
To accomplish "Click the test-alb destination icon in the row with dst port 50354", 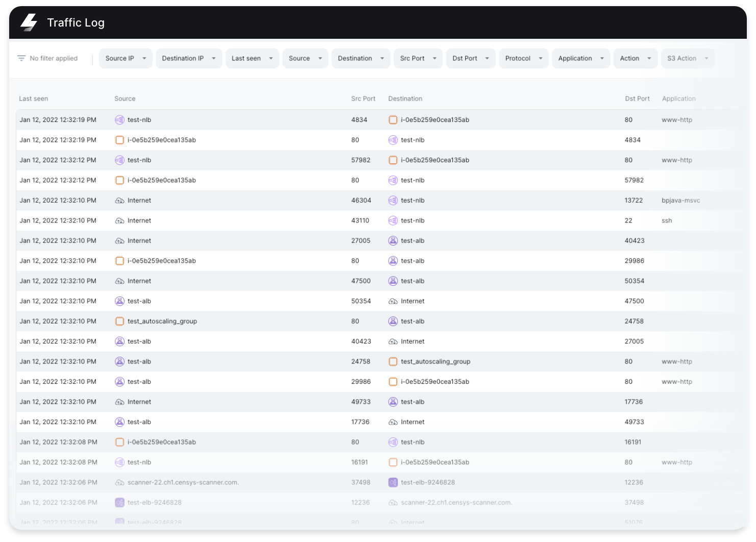I will point(393,281).
